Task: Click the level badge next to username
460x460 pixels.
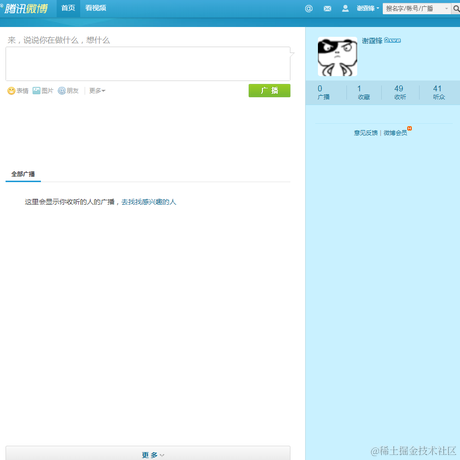Action: click(x=392, y=40)
